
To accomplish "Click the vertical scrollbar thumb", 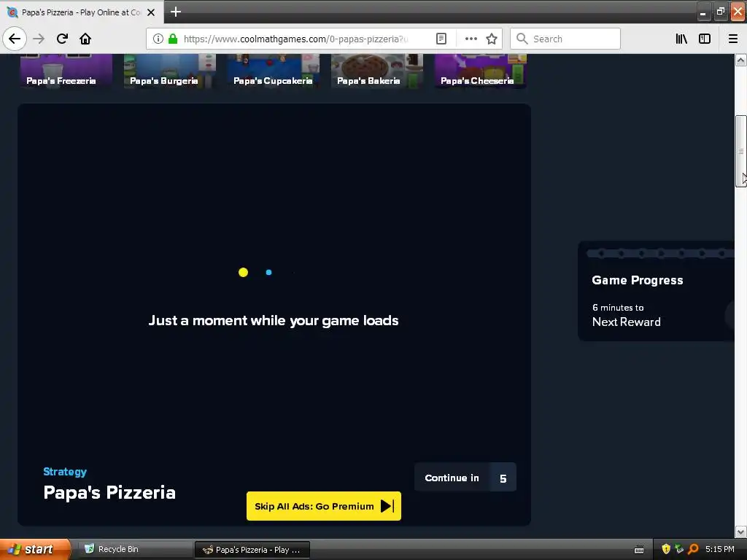I will (740, 152).
